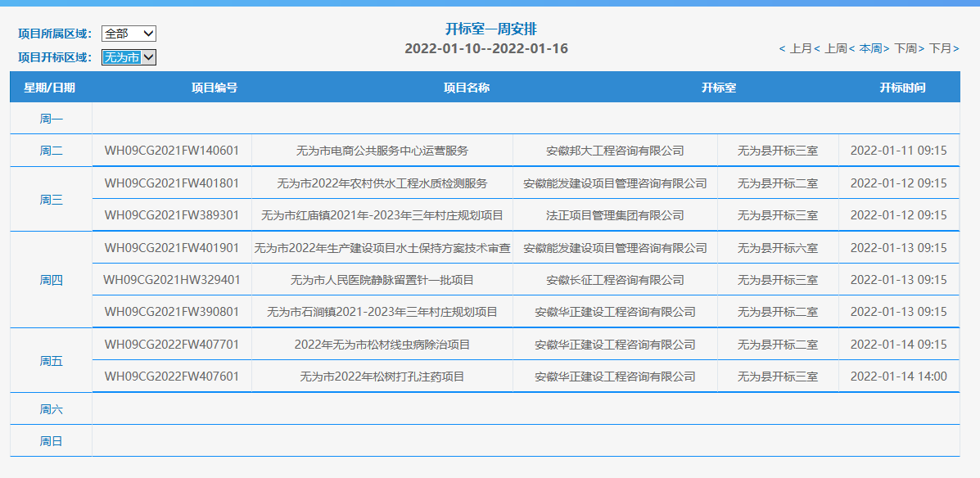Click the 项目编号 column header
The image size is (980, 478).
215,88
